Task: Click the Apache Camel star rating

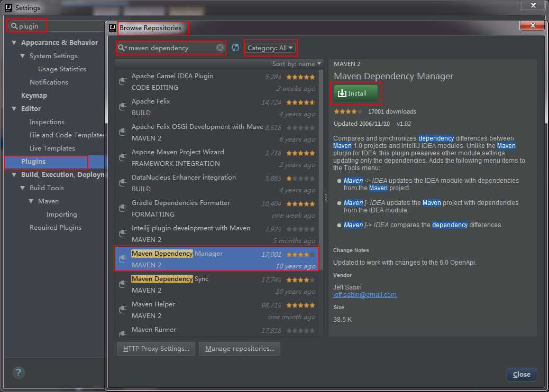Action: click(300, 77)
